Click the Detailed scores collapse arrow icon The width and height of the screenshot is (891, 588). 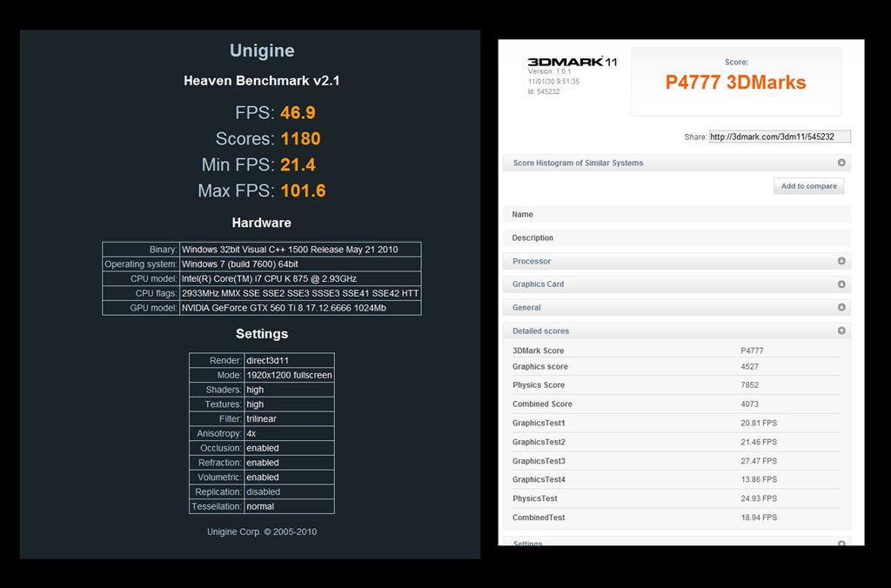click(841, 331)
